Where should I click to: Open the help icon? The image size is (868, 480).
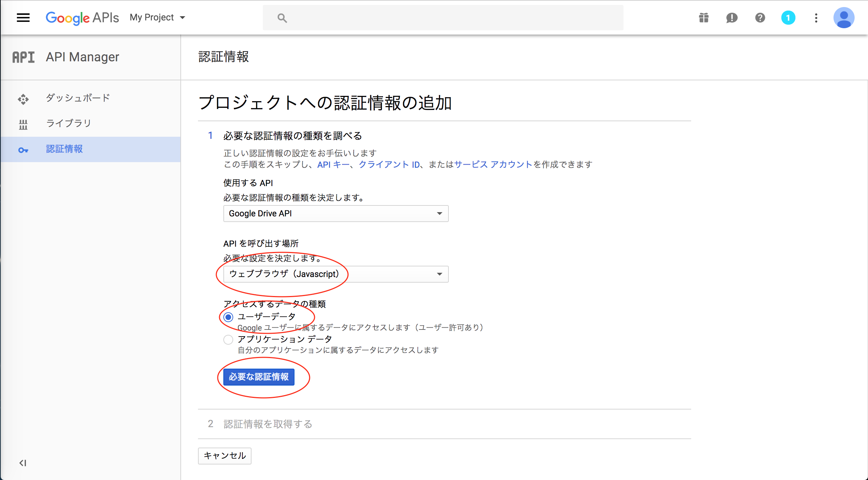760,18
